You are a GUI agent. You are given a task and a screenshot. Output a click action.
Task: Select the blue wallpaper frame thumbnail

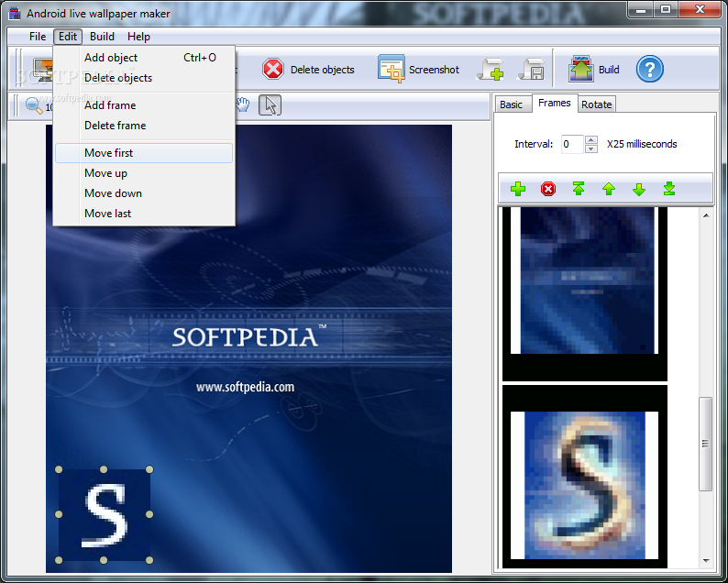585,293
